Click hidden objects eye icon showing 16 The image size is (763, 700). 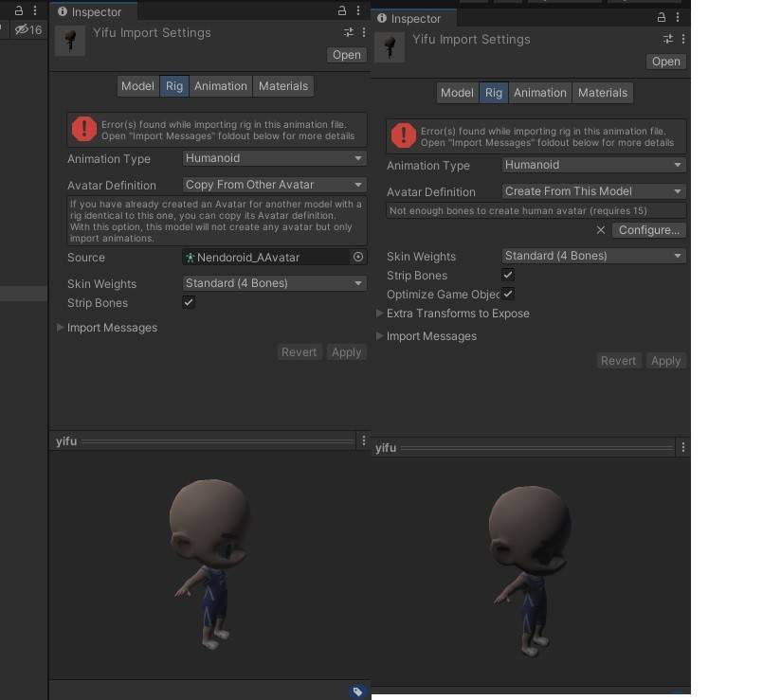pyautogui.click(x=27, y=30)
